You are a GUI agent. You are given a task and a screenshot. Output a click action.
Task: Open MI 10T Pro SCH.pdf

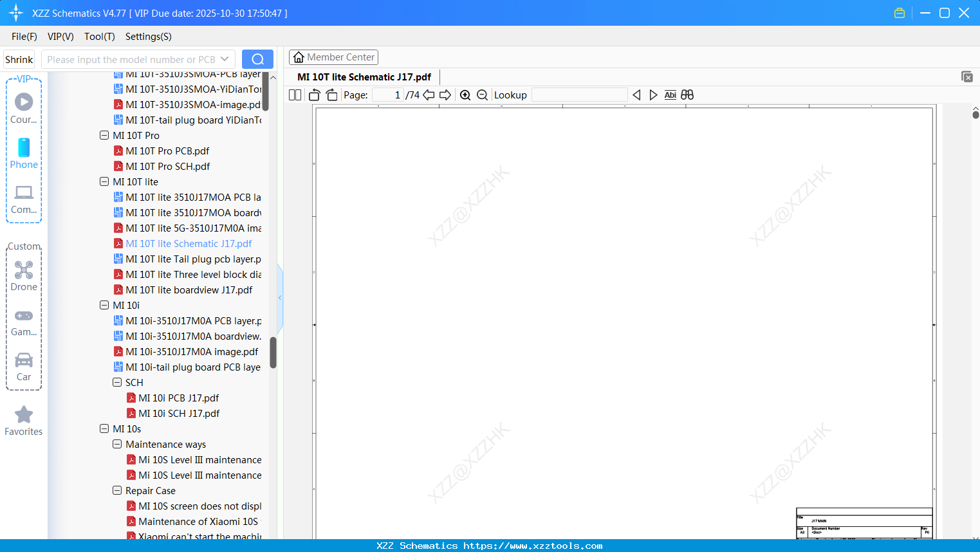pyautogui.click(x=162, y=167)
